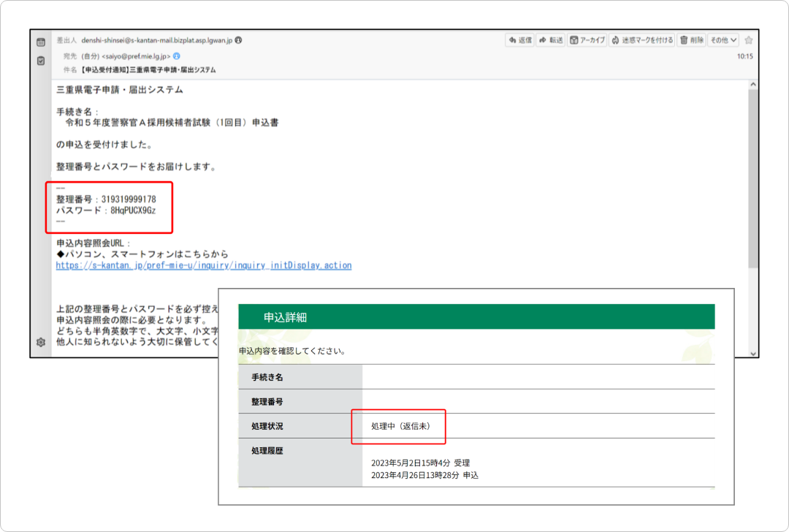Open the その他 dropdown menu
This screenshot has height=532, width=789.
point(723,40)
